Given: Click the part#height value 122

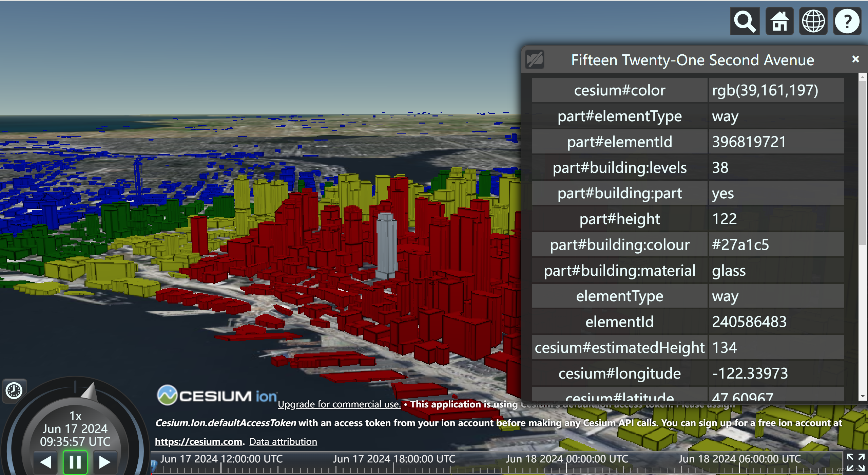Looking at the screenshot, I should [725, 219].
